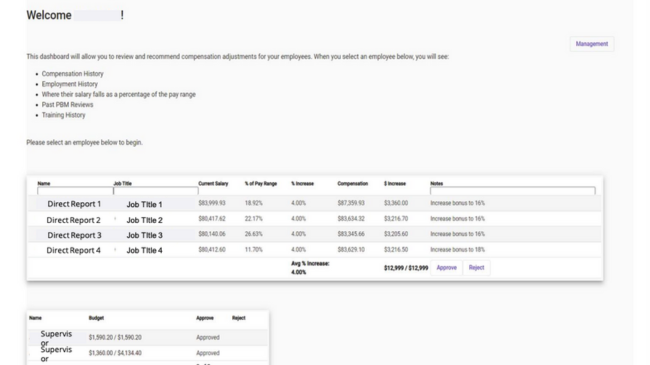This screenshot has height=365, width=650.
Task: Click dollar increase $3,360.00
Action: (x=396, y=203)
